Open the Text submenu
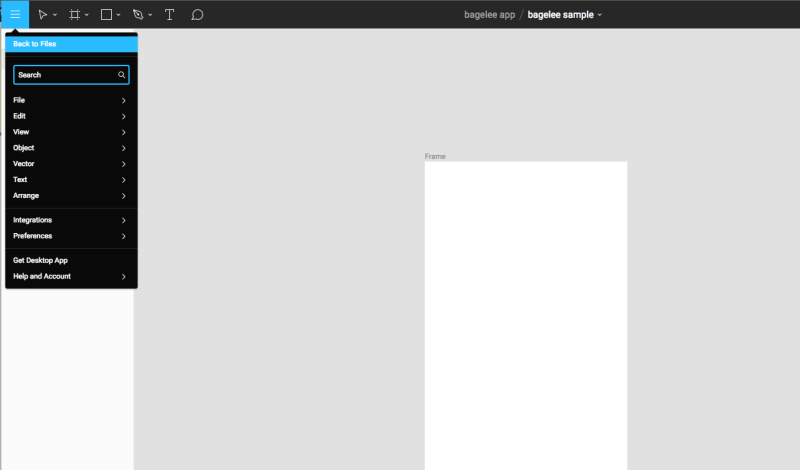800x470 pixels. (71, 180)
